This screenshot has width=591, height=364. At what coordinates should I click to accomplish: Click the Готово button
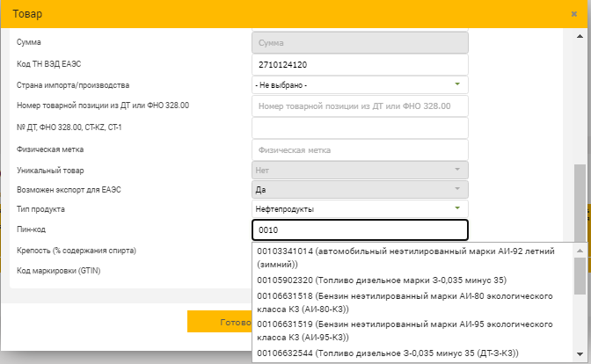click(220, 322)
